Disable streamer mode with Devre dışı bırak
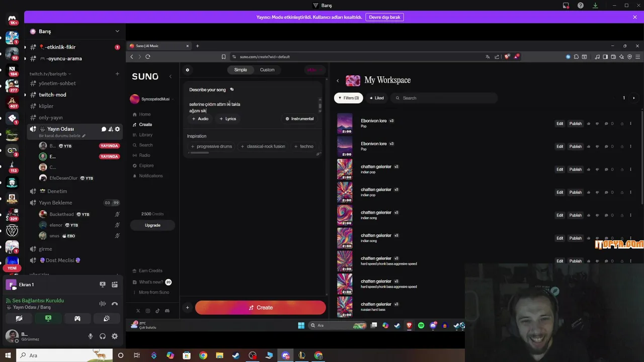Image resolution: width=644 pixels, height=362 pixels. (385, 17)
